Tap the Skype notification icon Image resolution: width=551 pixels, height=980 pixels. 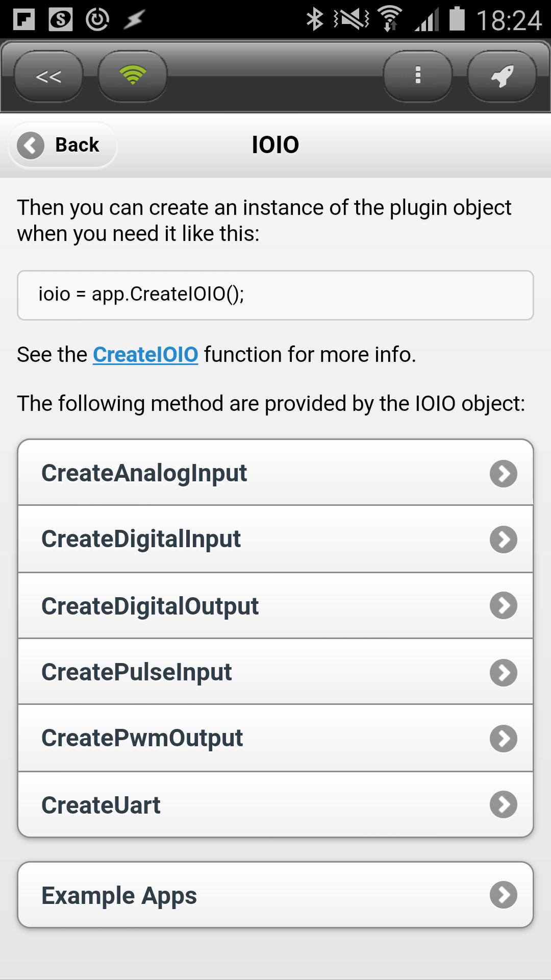coord(60,19)
